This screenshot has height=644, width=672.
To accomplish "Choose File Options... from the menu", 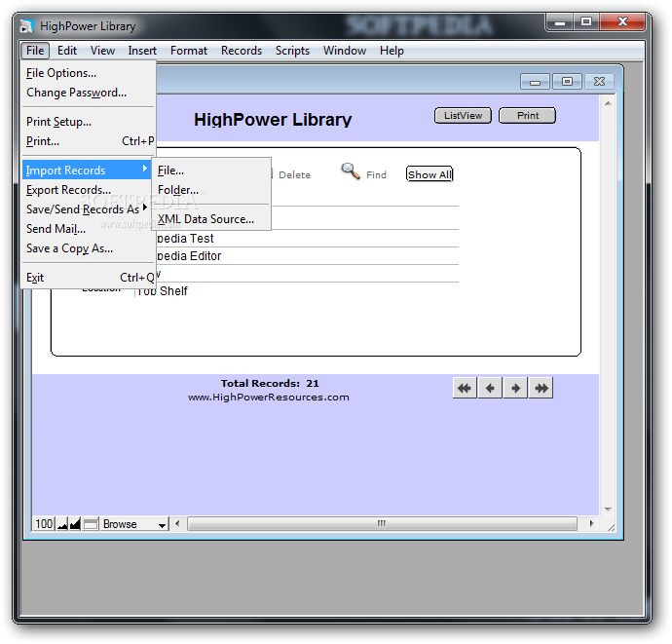I will [x=89, y=73].
